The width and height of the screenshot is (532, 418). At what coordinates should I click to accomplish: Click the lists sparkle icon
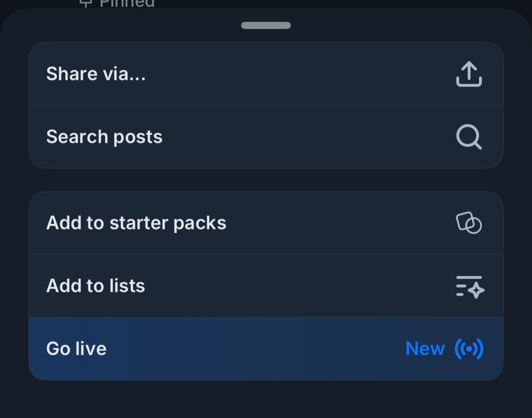click(470, 286)
